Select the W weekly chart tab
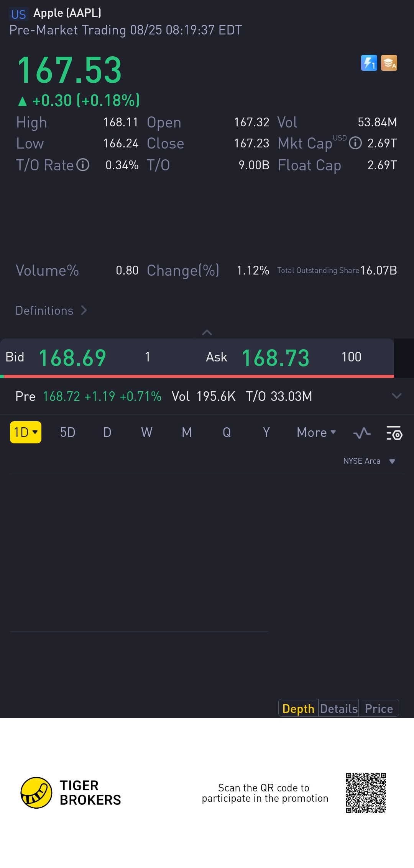414x868 pixels. click(147, 433)
